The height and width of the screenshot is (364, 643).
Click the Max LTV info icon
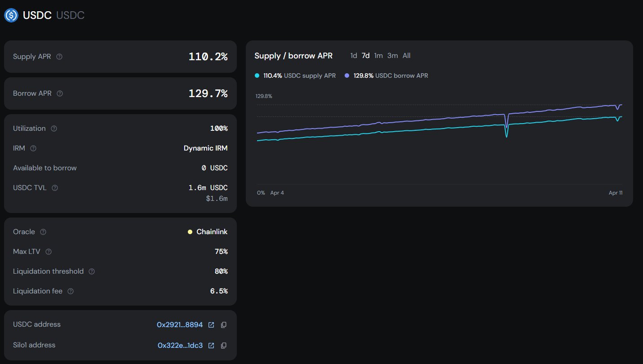(x=49, y=252)
